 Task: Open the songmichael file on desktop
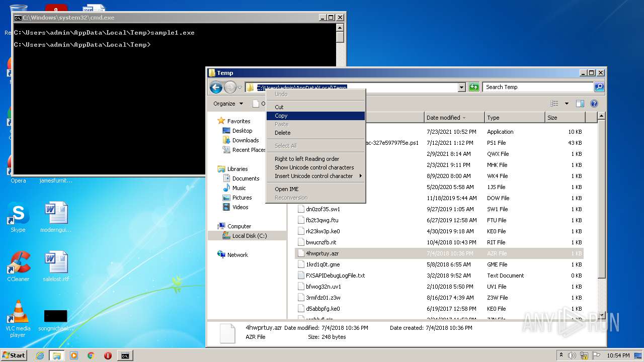(x=56, y=320)
